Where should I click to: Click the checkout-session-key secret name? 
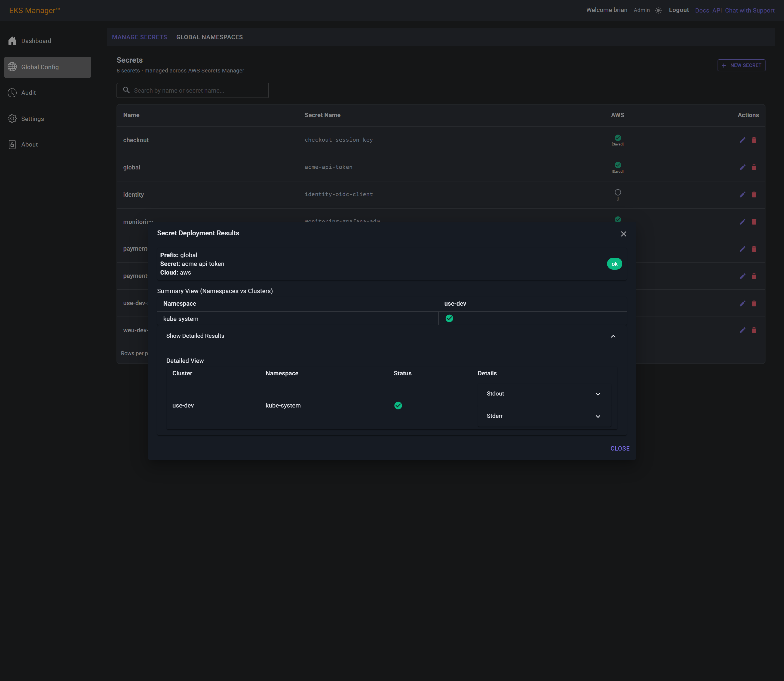pyautogui.click(x=338, y=140)
